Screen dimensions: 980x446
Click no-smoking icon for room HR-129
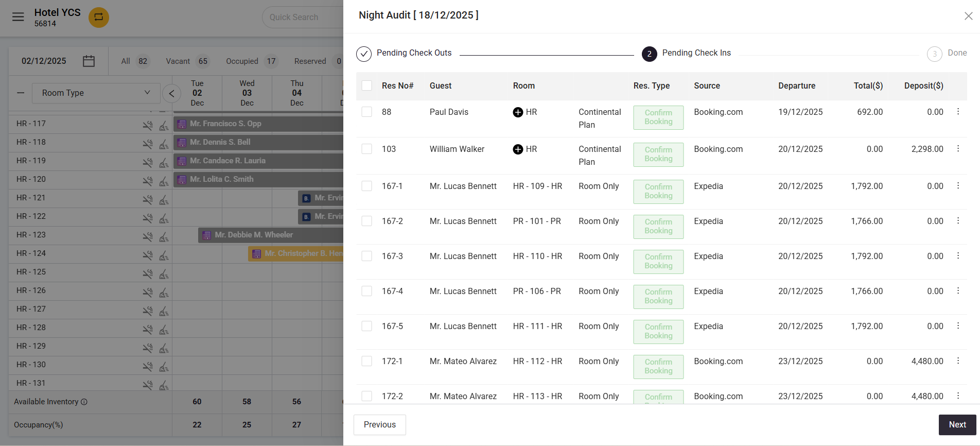click(148, 348)
